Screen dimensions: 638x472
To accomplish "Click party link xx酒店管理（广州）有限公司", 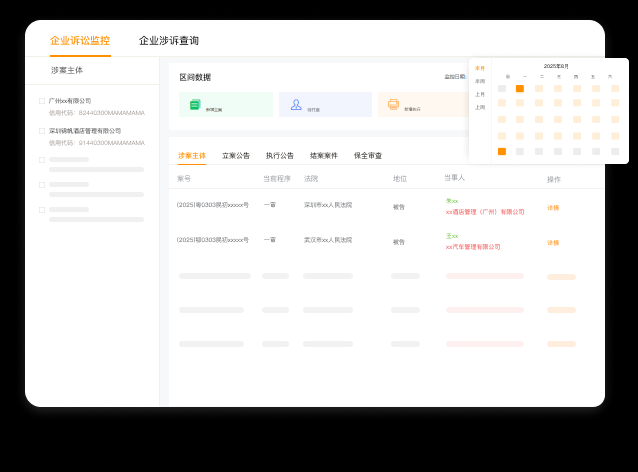I will click(x=485, y=212).
